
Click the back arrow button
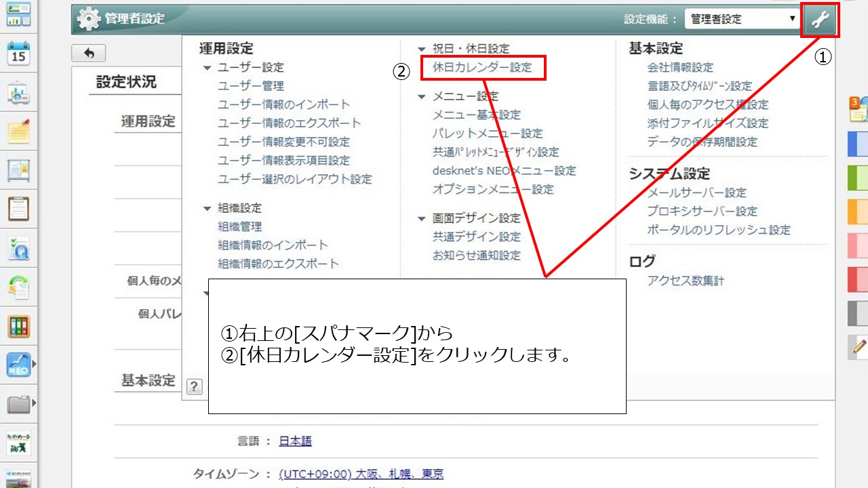tap(88, 53)
